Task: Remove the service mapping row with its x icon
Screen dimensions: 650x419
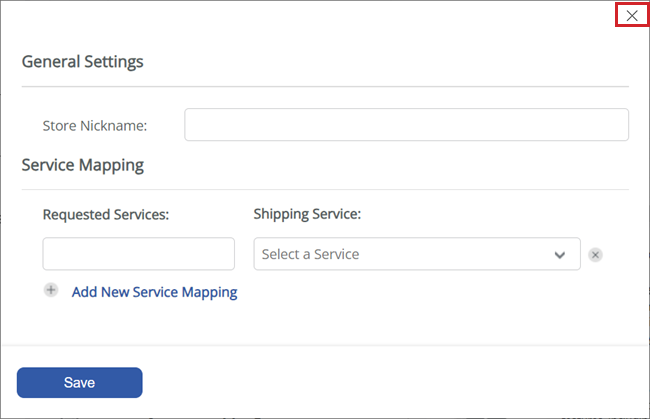Action: [x=595, y=254]
